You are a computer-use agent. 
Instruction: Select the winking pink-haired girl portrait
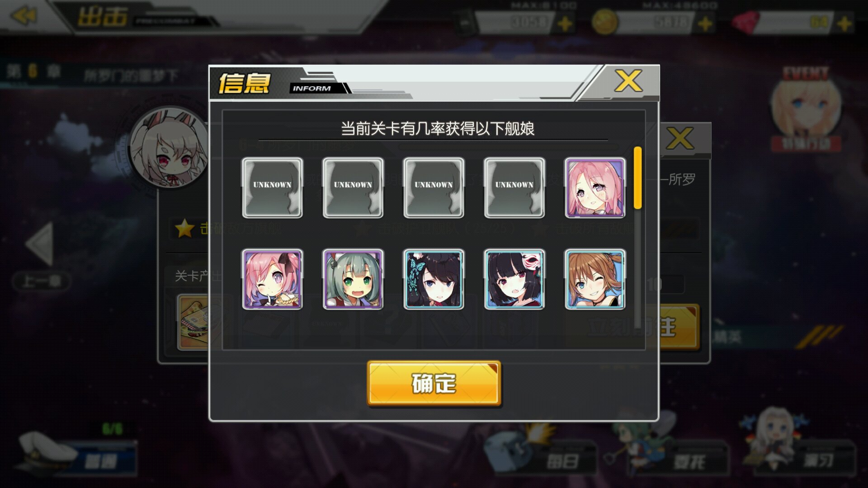(272, 279)
